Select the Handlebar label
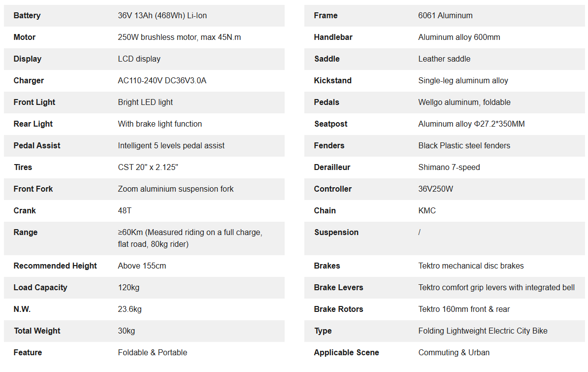Image resolution: width=588 pixels, height=372 pixels. click(333, 37)
